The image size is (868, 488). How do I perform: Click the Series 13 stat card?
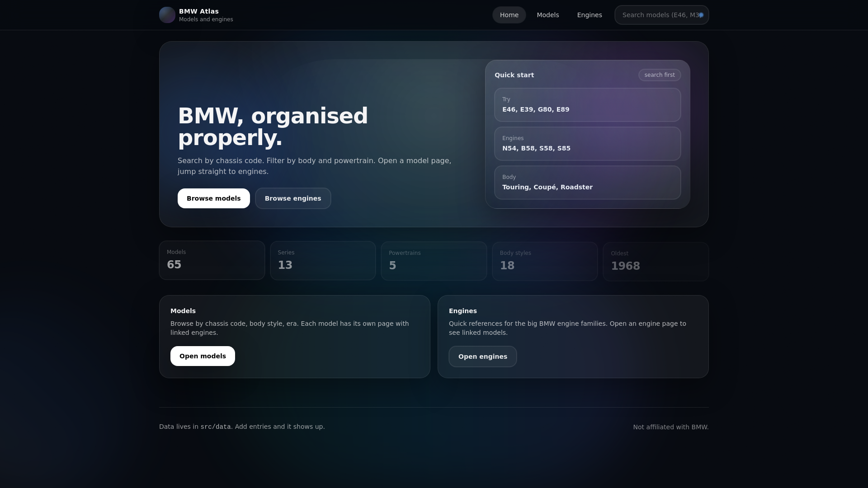[323, 261]
